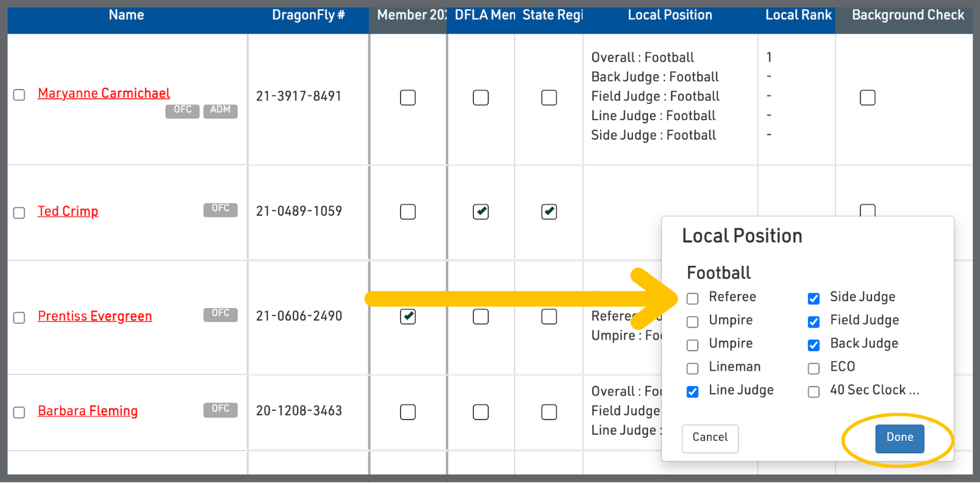Open Prentiss Evergreen's profile link
This screenshot has height=483, width=980.
[x=95, y=316]
